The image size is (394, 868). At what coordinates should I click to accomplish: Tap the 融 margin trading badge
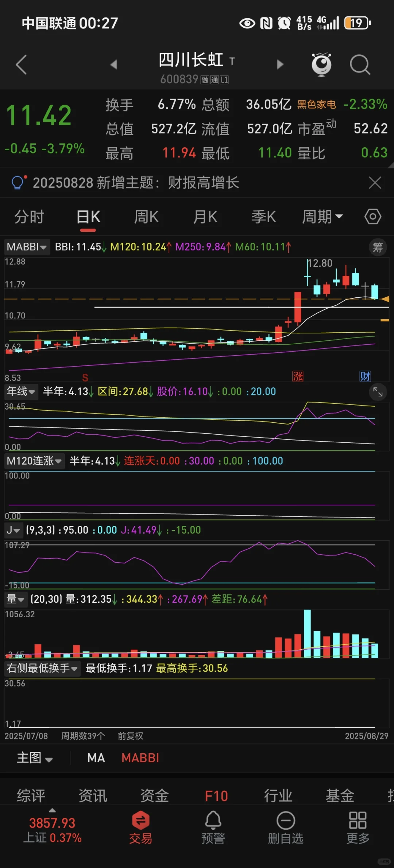[205, 80]
